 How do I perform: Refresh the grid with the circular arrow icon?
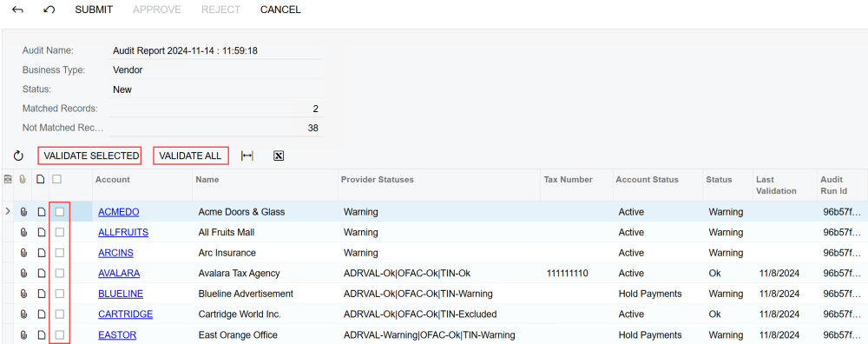coord(18,156)
